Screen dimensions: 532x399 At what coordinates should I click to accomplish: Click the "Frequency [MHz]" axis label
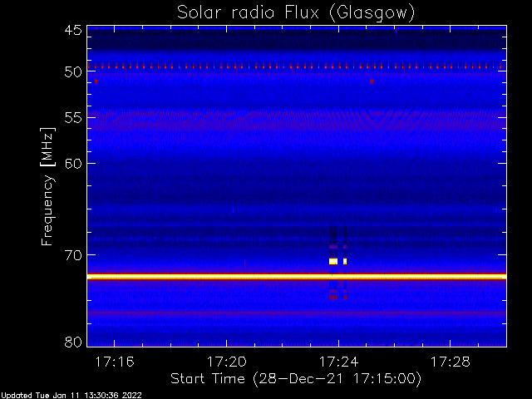[47, 186]
